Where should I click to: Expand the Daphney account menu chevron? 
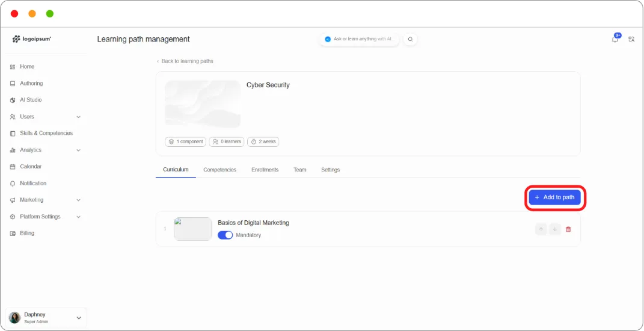(x=79, y=318)
